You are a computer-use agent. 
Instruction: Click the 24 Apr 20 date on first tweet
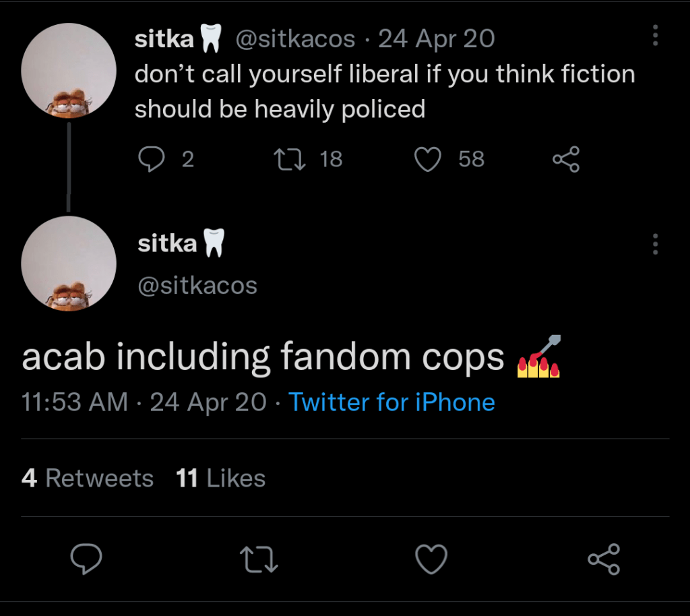(x=436, y=39)
